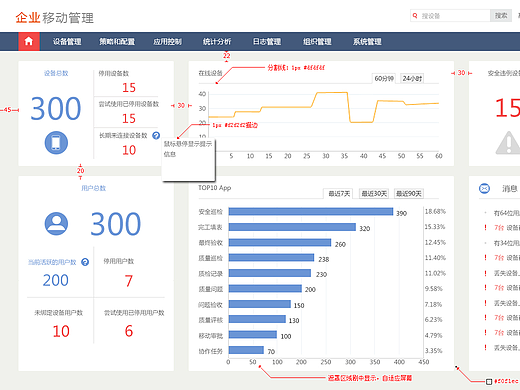This screenshot has height=390, width=520.
Task: Click the red exclamation before first 7台 message
Action: (x=485, y=228)
